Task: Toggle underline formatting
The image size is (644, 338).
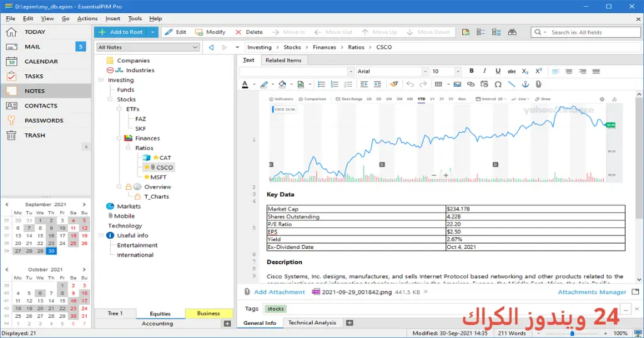Action: click(498, 71)
